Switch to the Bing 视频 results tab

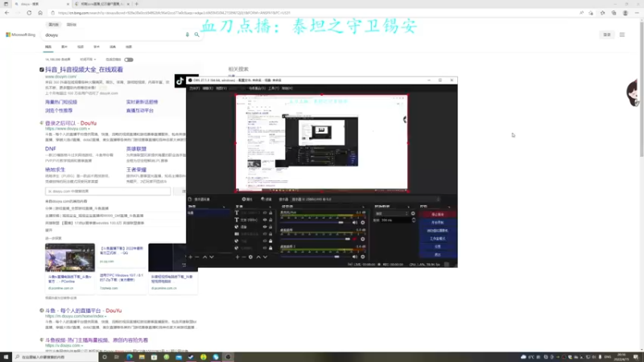(80, 47)
